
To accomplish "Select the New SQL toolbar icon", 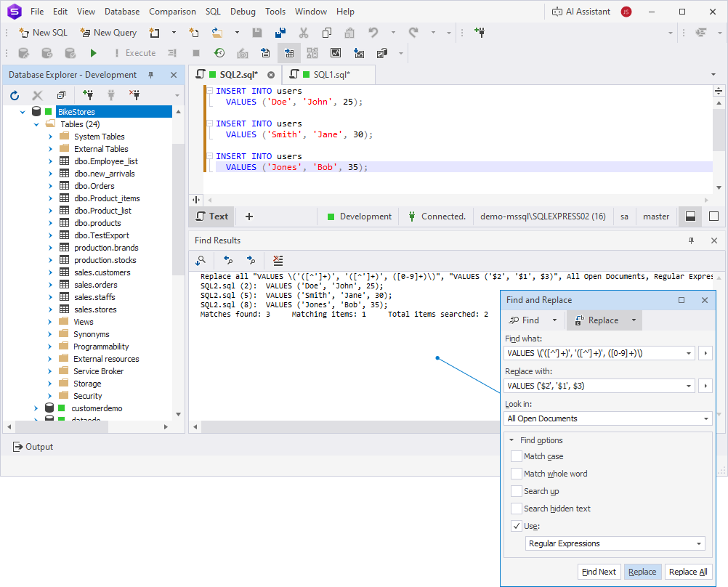I will pyautogui.click(x=43, y=32).
